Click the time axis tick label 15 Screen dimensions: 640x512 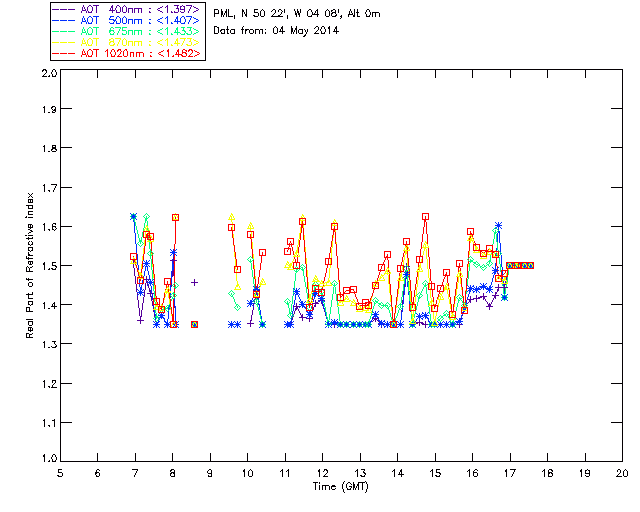(436, 473)
